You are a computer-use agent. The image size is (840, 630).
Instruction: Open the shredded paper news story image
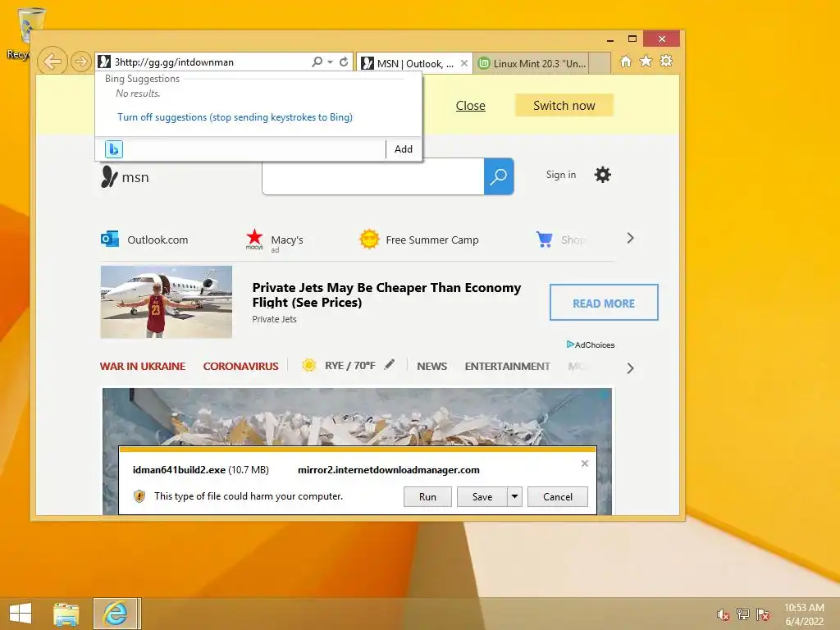tap(357, 417)
